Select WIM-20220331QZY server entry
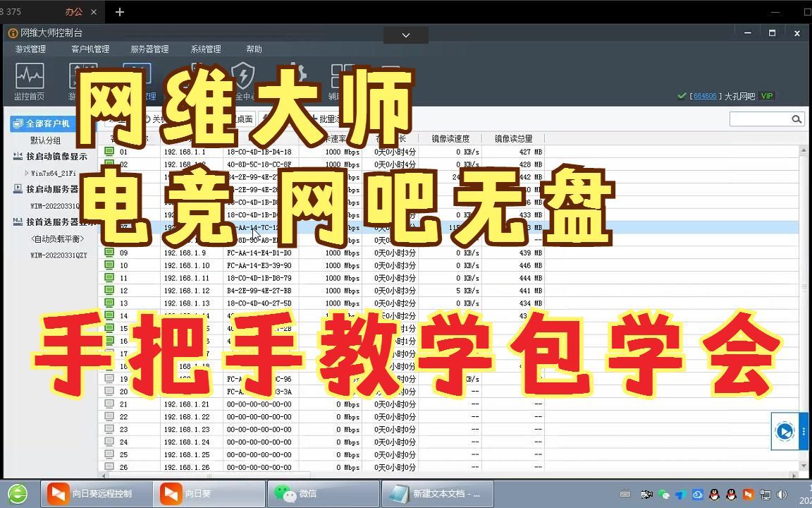The image size is (812, 508). [x=59, y=255]
